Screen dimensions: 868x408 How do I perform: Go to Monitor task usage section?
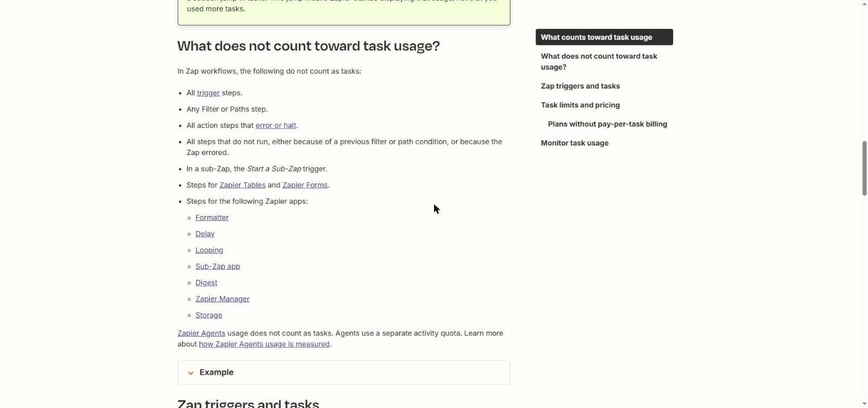click(x=575, y=143)
